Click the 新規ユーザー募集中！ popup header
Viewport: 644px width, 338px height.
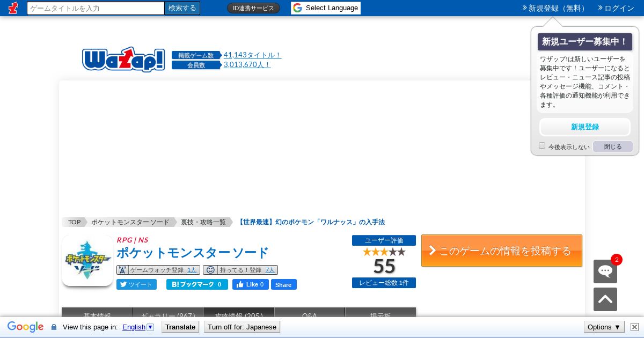coord(585,42)
